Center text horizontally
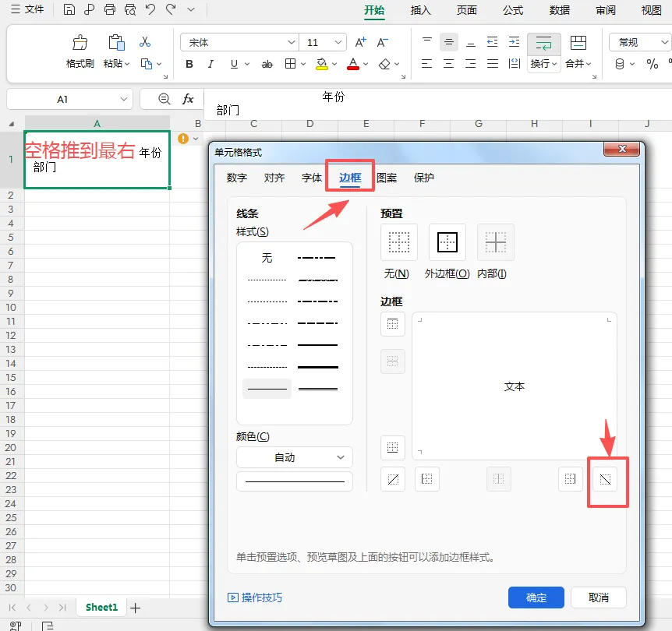This screenshot has width=672, height=631. pos(449,64)
